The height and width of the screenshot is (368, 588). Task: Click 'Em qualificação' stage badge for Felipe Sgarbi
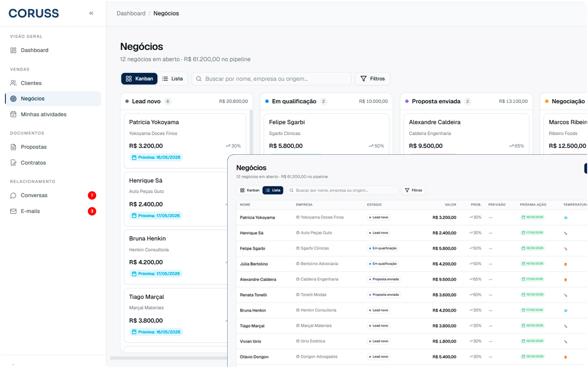[x=383, y=248]
